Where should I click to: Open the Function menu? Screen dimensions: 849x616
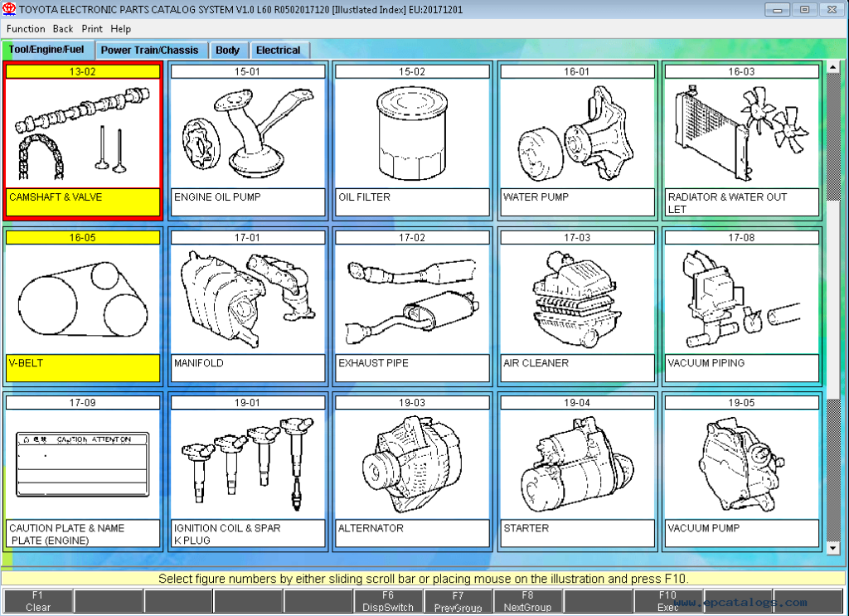click(x=26, y=28)
